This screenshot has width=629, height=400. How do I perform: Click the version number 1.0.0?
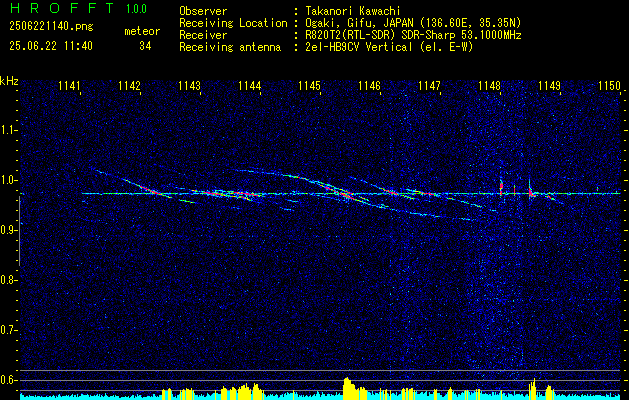tap(136, 9)
